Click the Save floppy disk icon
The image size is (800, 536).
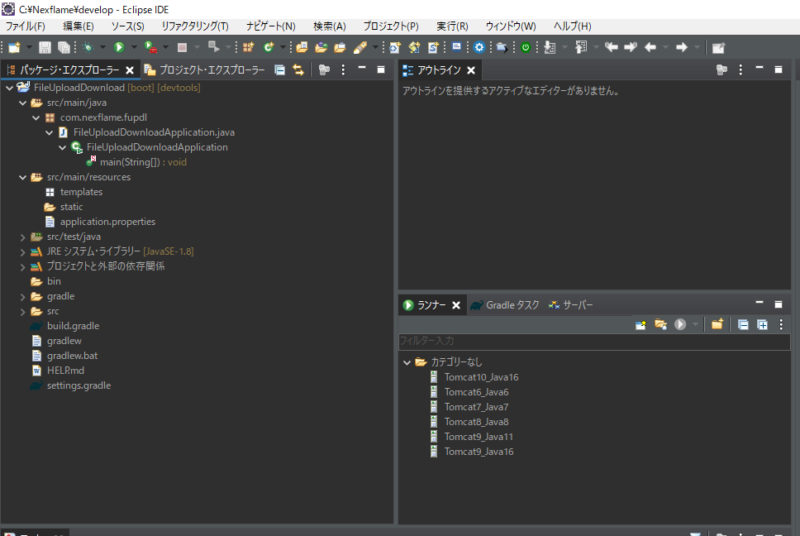[45, 47]
